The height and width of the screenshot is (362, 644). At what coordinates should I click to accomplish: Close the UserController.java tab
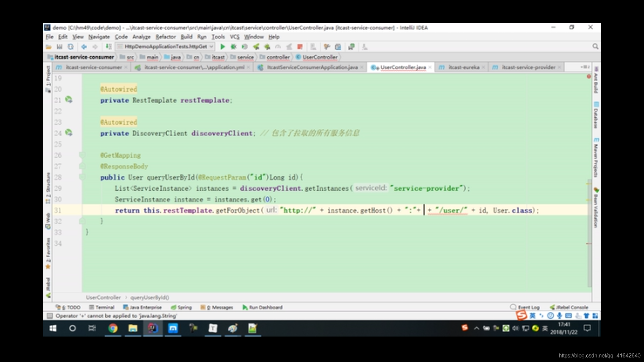(x=430, y=67)
